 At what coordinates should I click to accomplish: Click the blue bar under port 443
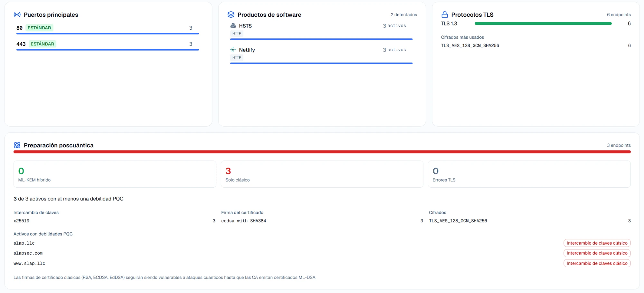point(108,50)
